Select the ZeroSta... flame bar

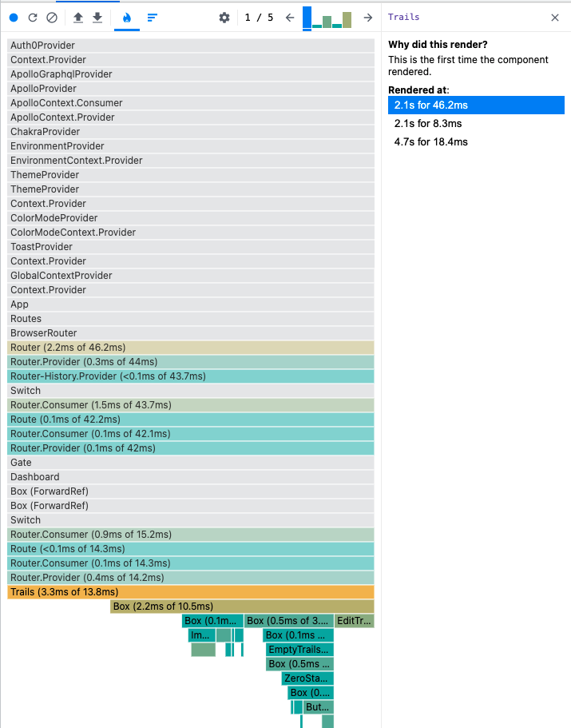click(307, 678)
